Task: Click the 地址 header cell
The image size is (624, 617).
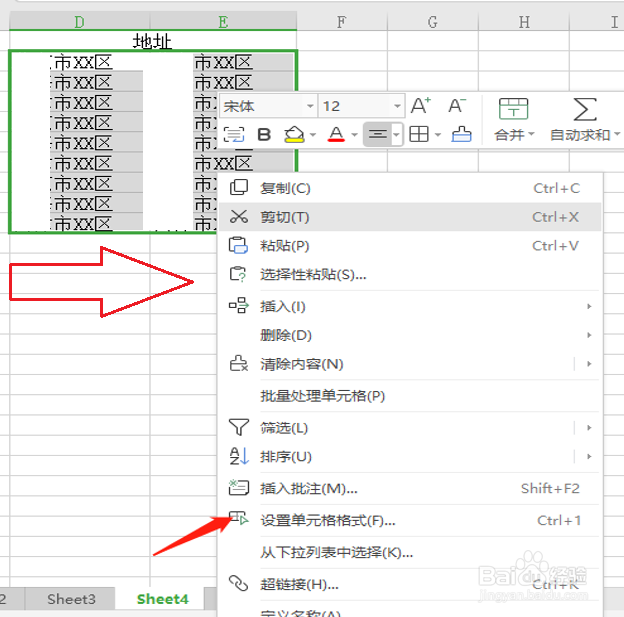Action: click(153, 41)
